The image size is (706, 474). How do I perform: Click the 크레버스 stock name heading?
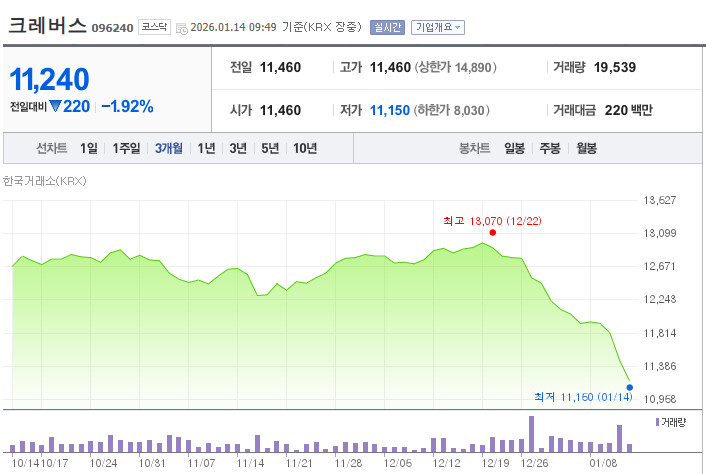[x=47, y=26]
